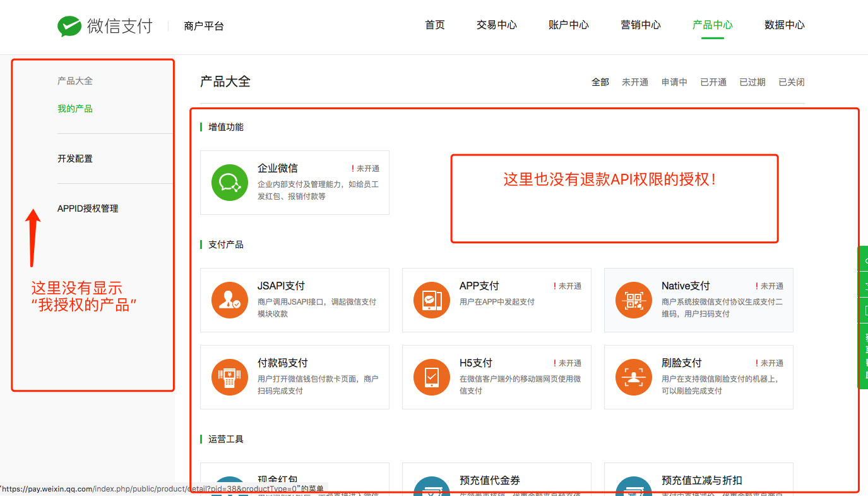Click the 增值功能 section heading
The width and height of the screenshot is (868, 496).
coord(226,127)
